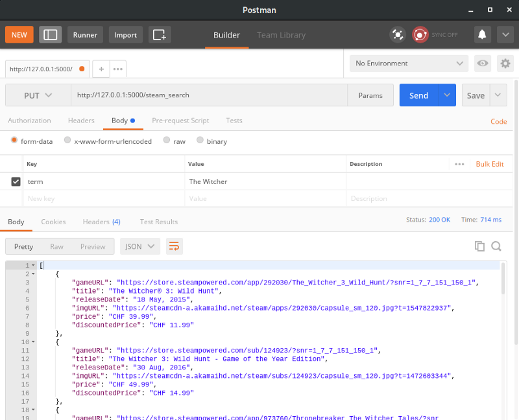Switch response view to Preview
Viewport: 519px width, 420px height.
[x=93, y=247]
